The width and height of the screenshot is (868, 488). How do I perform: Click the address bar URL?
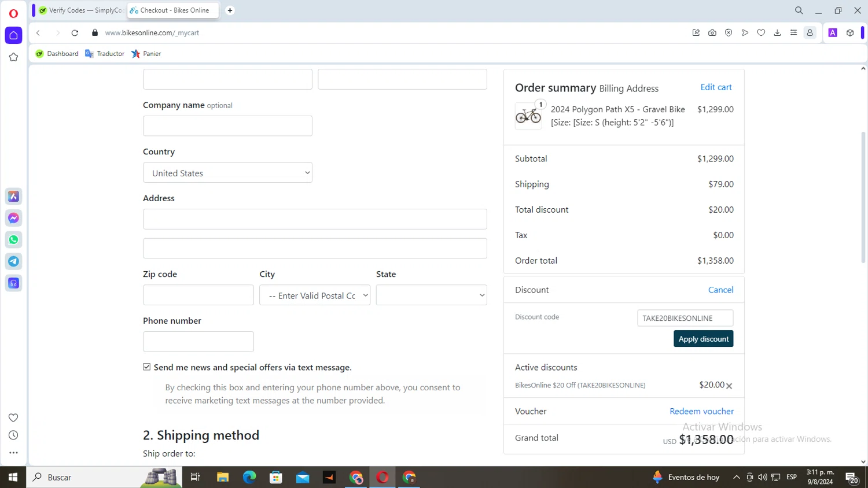(152, 33)
